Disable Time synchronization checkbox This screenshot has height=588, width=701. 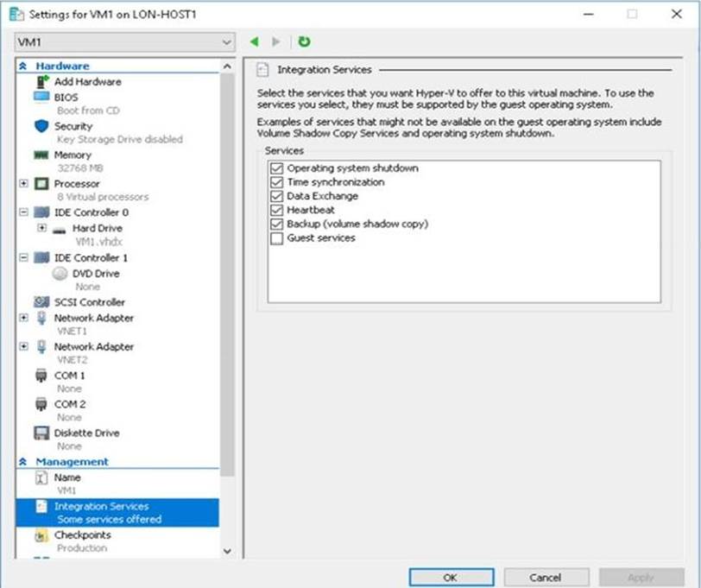[276, 182]
